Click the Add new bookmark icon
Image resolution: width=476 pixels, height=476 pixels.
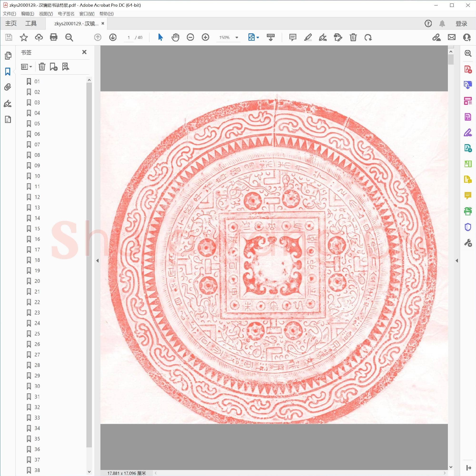pos(54,67)
